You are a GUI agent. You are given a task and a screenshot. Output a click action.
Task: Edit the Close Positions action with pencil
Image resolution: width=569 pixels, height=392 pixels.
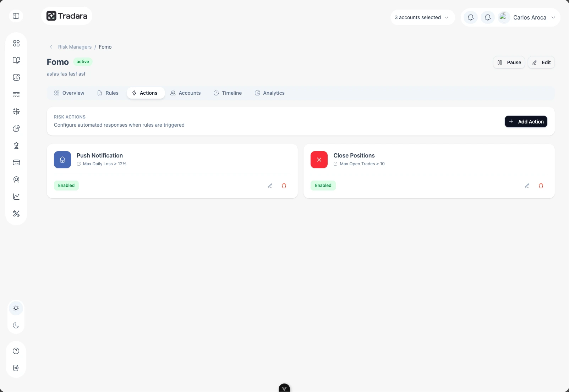click(x=527, y=186)
